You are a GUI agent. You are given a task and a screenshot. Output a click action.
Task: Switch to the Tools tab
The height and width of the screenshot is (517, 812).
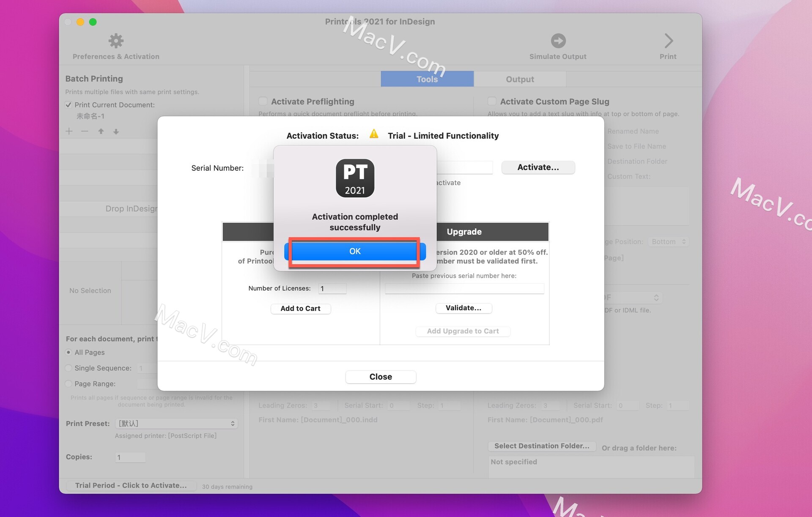(427, 79)
